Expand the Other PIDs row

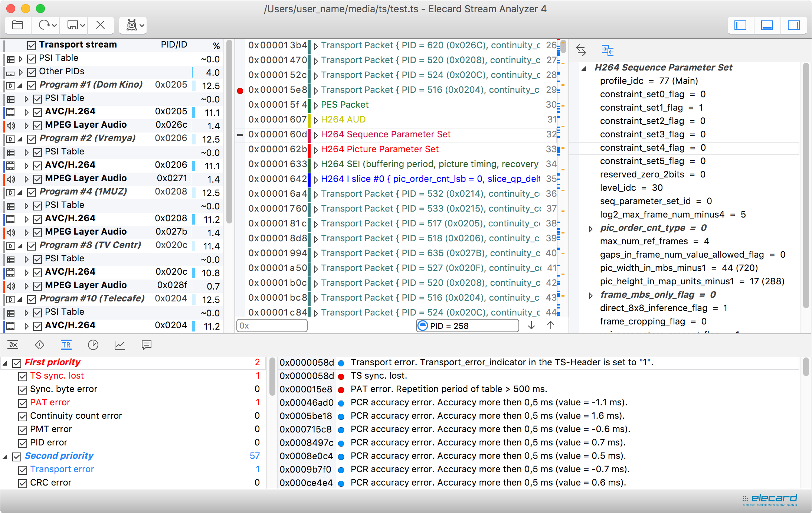point(21,72)
